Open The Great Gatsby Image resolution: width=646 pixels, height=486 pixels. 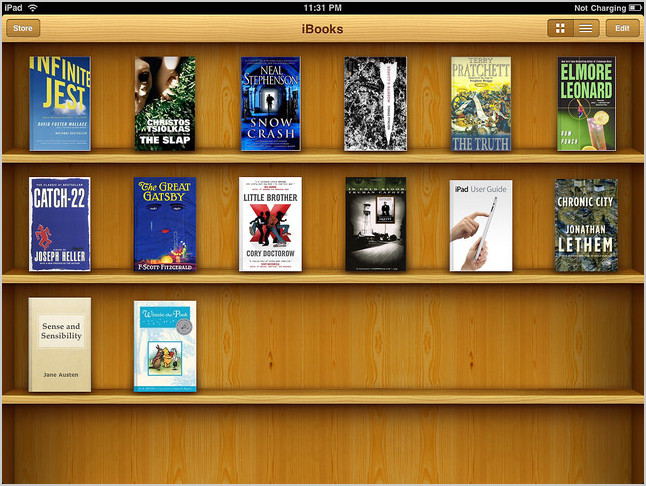pos(165,224)
